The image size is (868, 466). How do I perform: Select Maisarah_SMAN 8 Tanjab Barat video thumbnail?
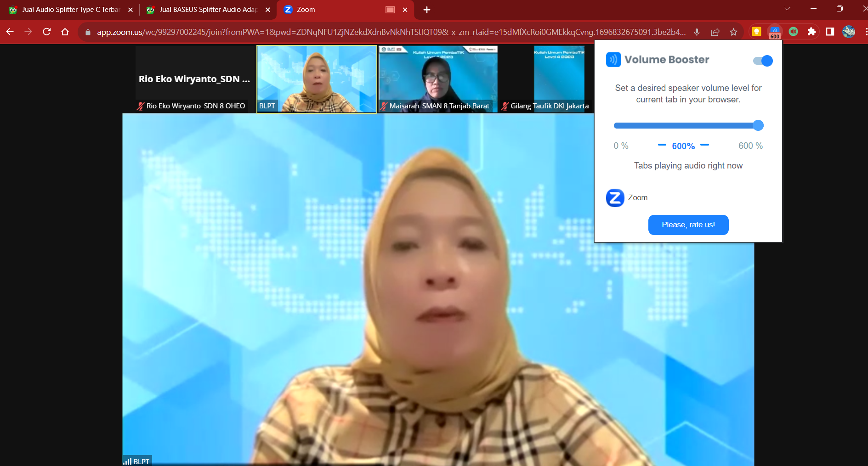coord(438,79)
